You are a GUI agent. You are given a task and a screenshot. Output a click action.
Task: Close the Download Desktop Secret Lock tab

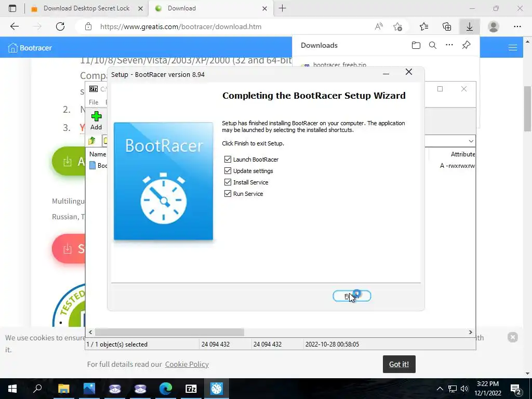pos(140,8)
